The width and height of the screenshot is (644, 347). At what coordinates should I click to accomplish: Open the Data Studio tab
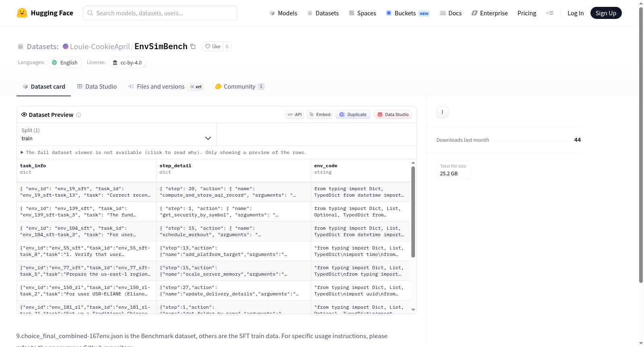(97, 87)
